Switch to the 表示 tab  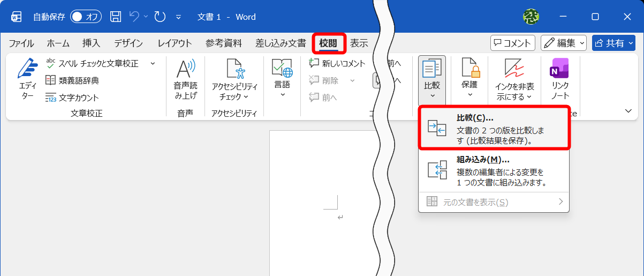359,43
